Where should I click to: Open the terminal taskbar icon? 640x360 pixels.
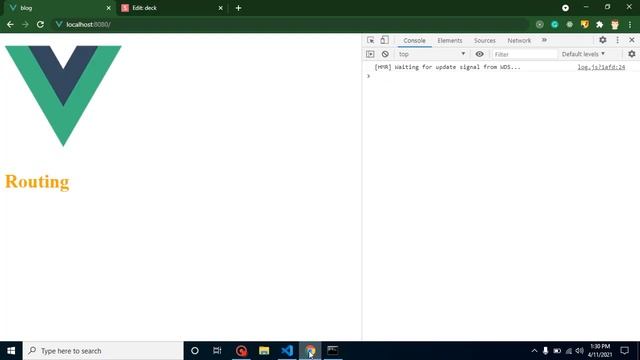[333, 351]
